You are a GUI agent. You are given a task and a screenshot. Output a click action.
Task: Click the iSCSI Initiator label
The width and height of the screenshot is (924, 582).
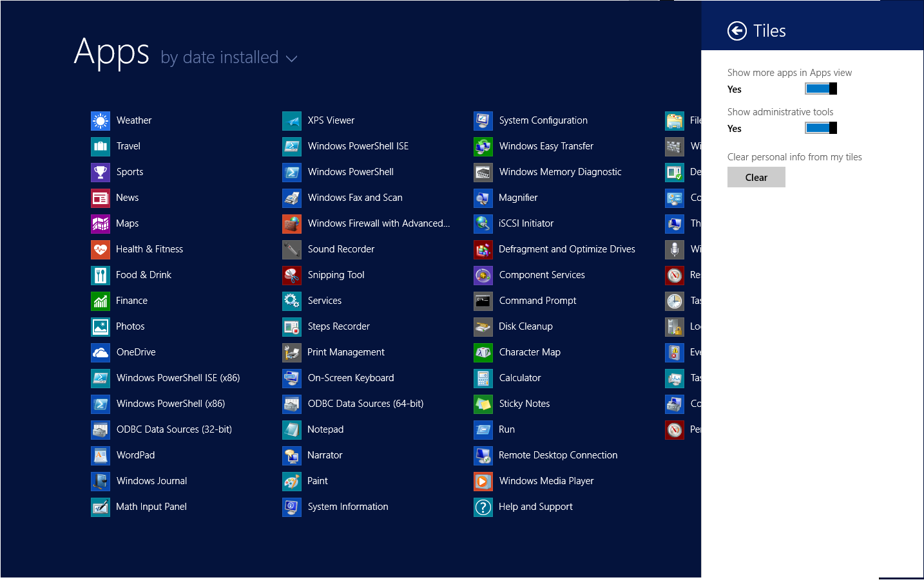click(x=526, y=223)
